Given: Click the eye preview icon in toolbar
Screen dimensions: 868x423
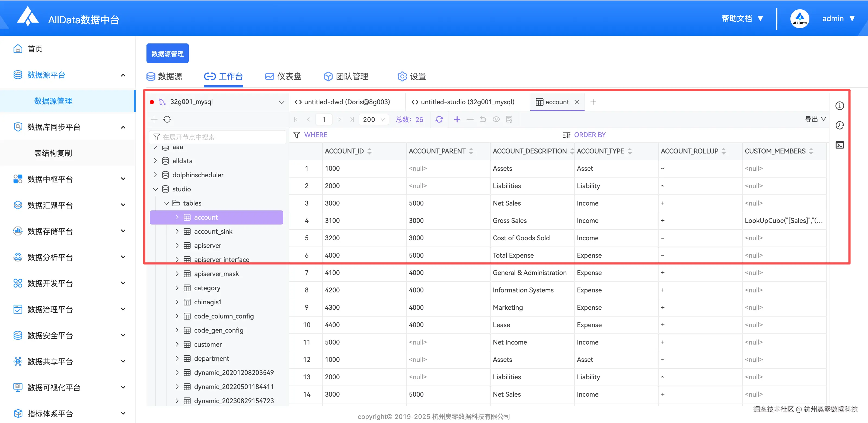Looking at the screenshot, I should (x=496, y=119).
